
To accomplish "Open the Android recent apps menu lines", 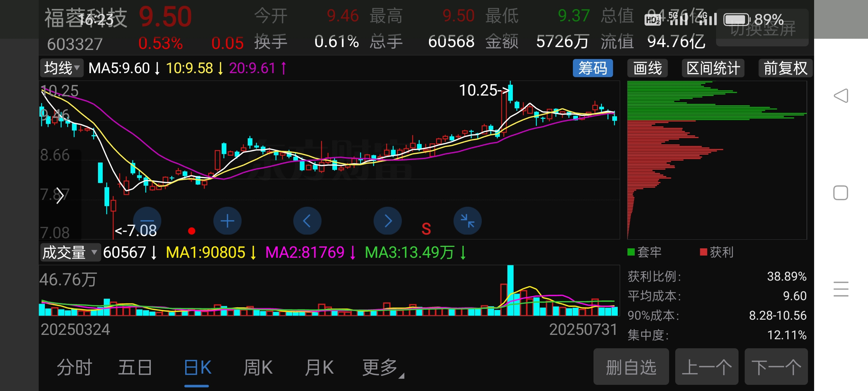I will coord(841,289).
